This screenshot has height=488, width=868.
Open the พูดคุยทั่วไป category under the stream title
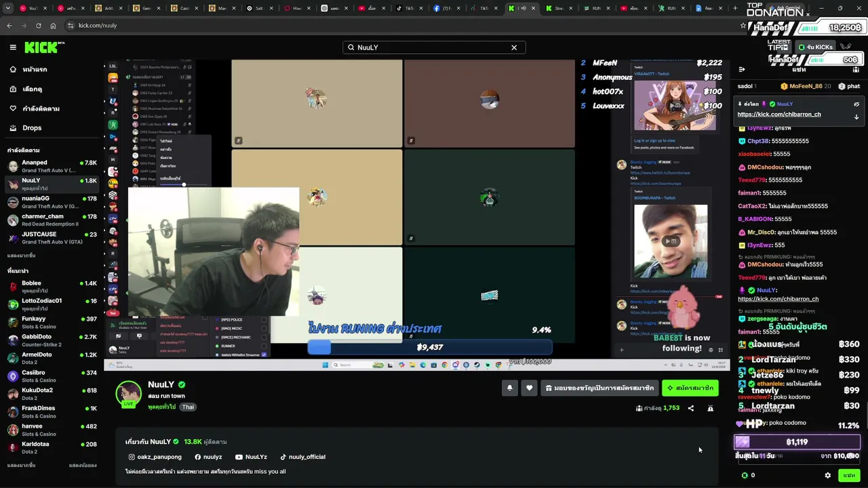(161, 407)
